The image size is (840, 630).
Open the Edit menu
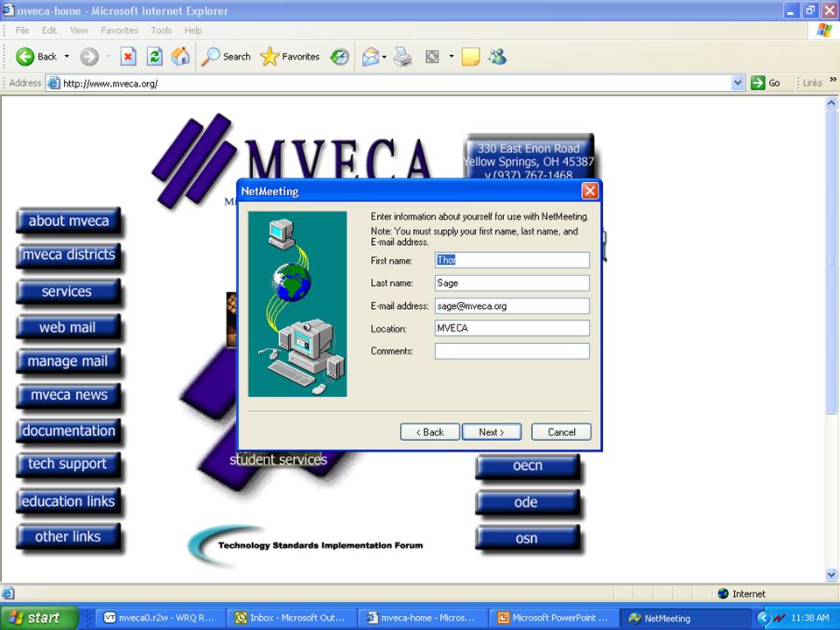pyautogui.click(x=49, y=31)
